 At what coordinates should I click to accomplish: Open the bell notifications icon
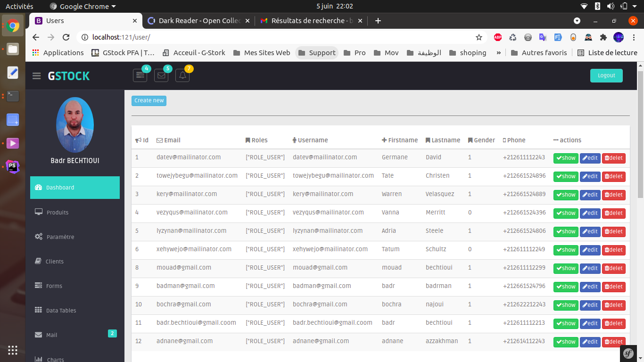click(182, 75)
